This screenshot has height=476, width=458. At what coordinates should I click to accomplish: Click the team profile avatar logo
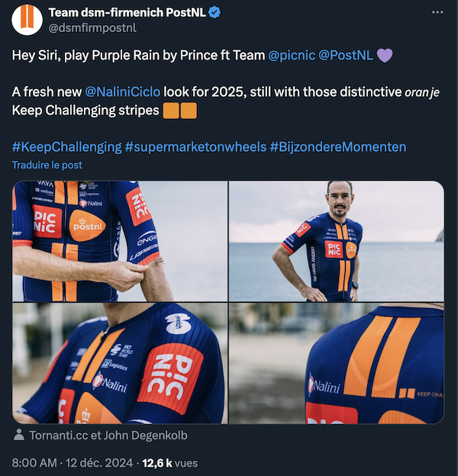28,20
